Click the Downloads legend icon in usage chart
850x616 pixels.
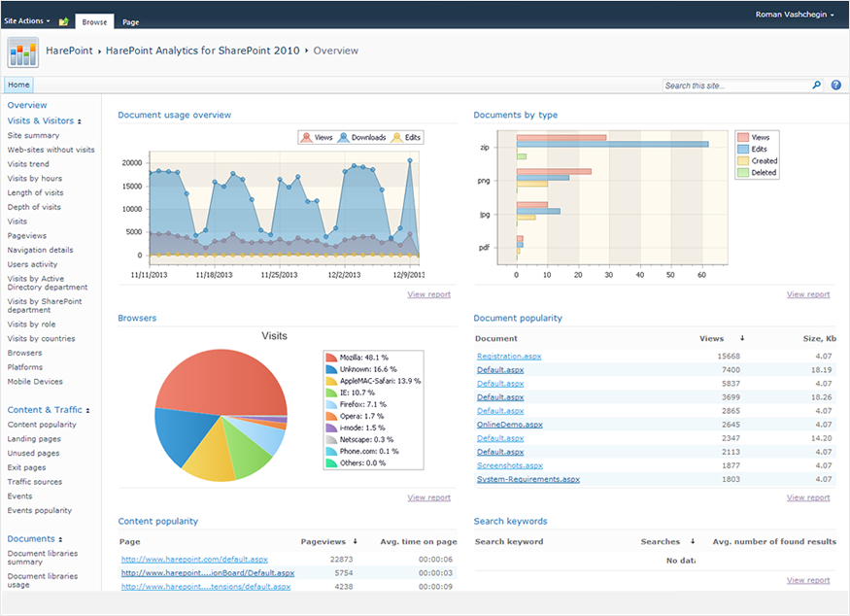[344, 138]
